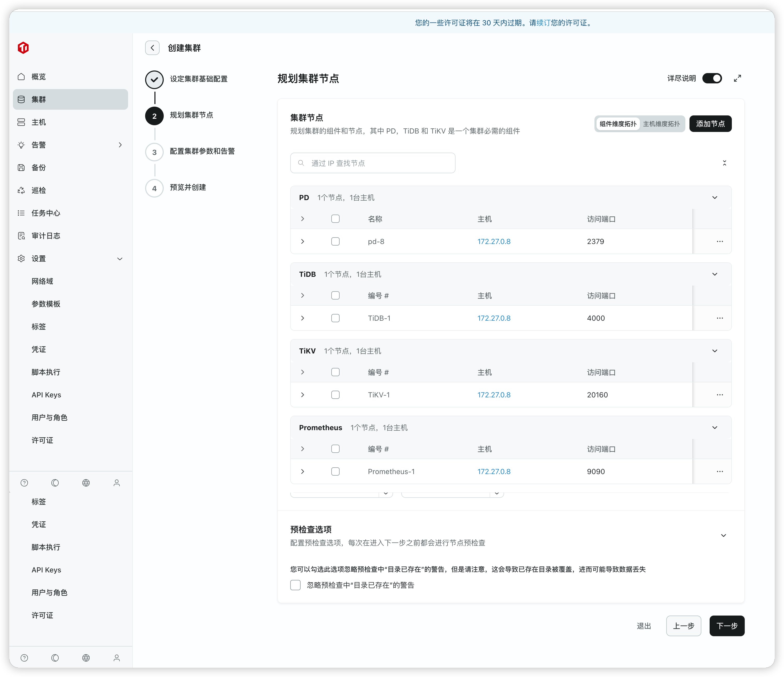Expand the Prometheus-1 row details
784x677 pixels.
click(x=302, y=471)
